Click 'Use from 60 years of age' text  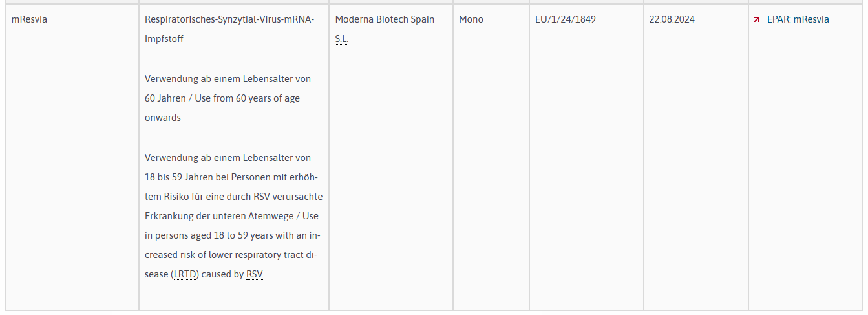(248, 98)
